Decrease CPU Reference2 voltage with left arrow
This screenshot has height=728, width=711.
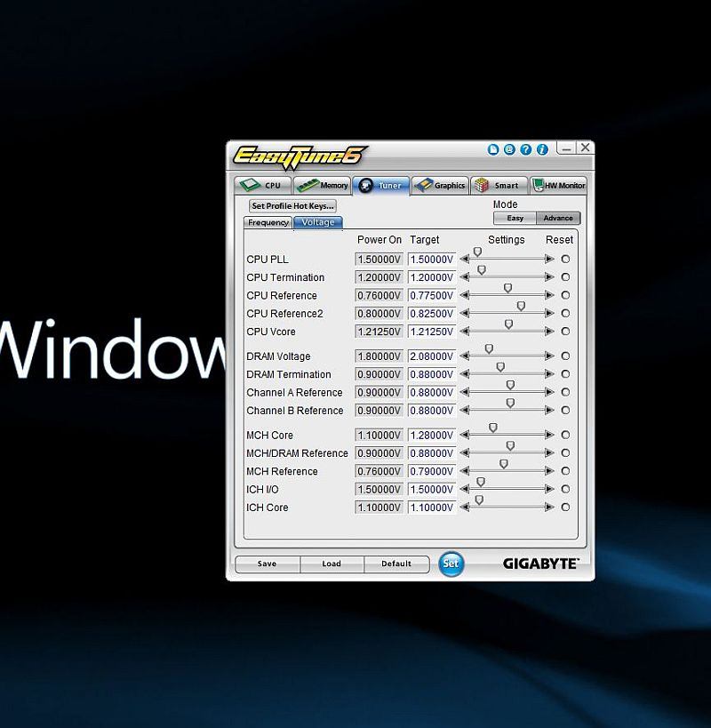point(465,314)
